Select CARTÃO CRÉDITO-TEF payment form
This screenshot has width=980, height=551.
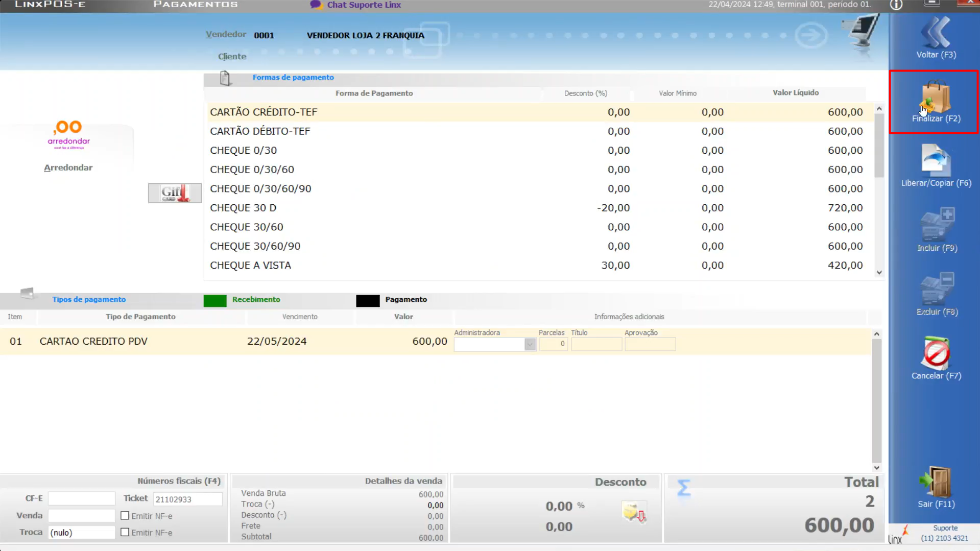point(538,112)
